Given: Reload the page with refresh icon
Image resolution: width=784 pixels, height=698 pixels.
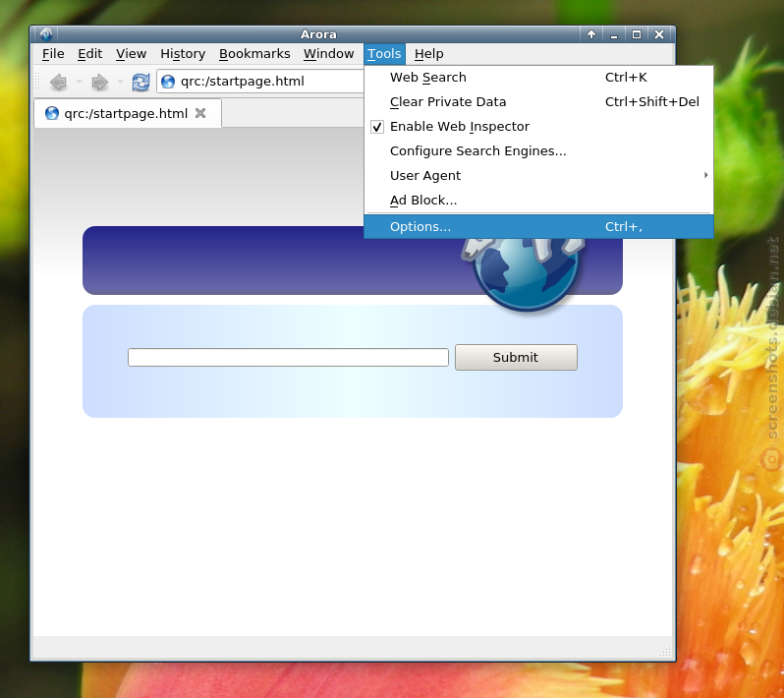Looking at the screenshot, I should 140,82.
